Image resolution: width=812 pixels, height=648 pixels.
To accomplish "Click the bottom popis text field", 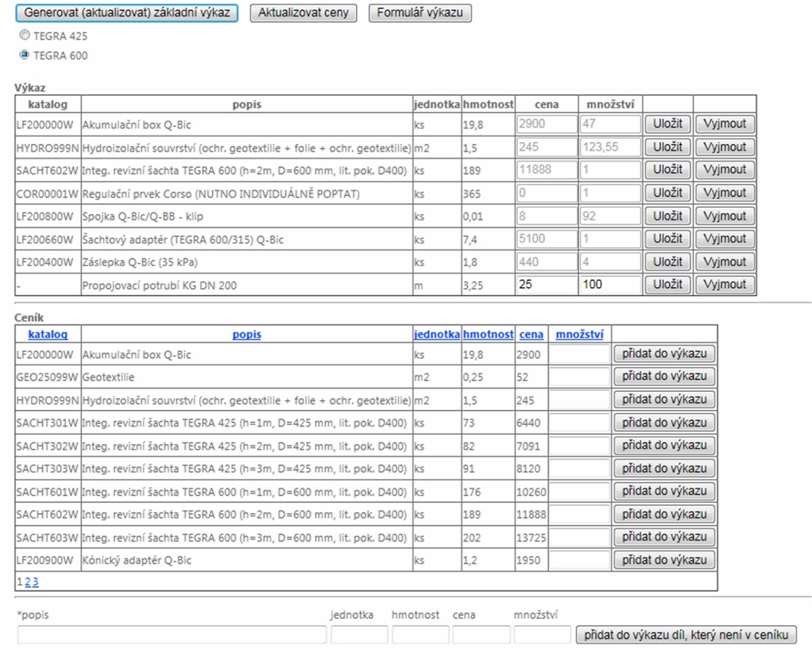I will (172, 635).
